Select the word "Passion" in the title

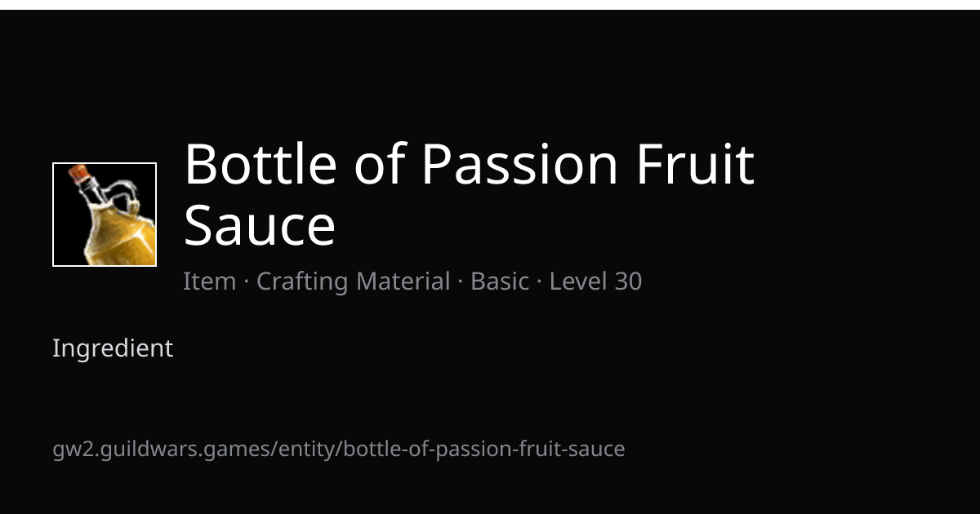[x=520, y=164]
